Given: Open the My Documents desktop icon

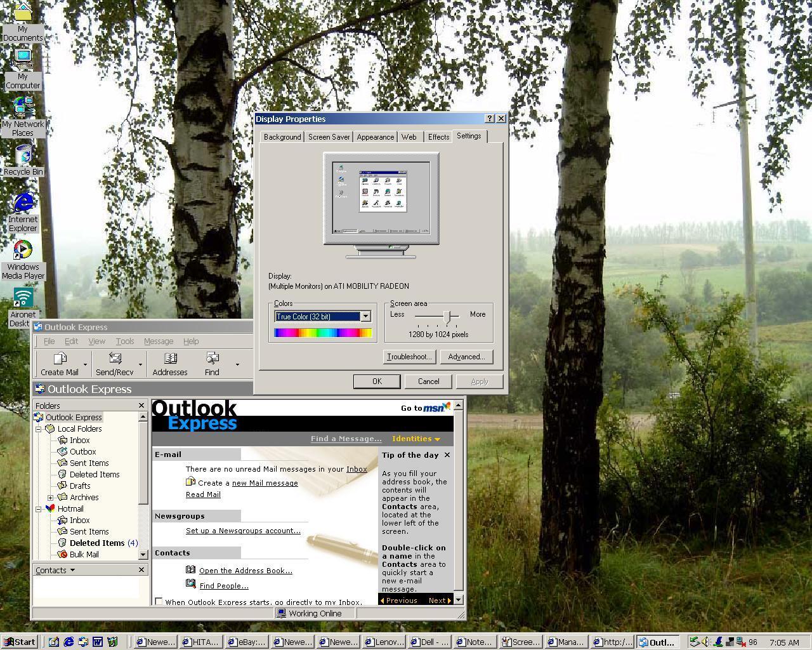Looking at the screenshot, I should (x=23, y=22).
